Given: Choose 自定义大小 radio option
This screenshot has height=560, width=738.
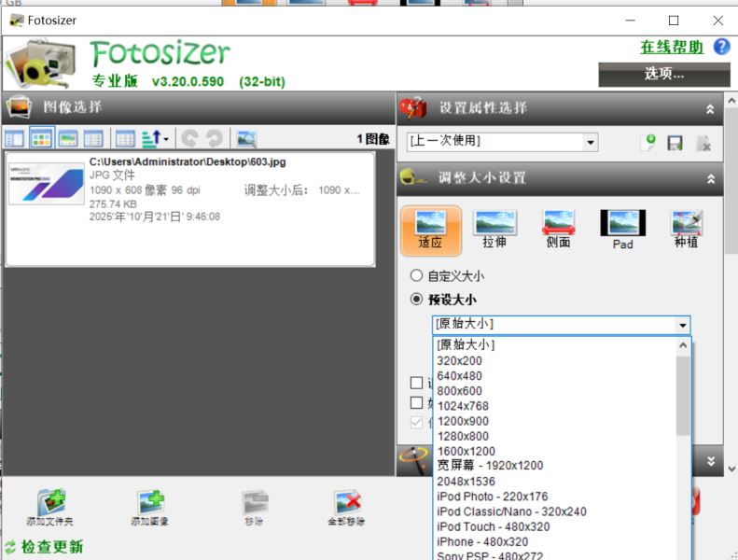Looking at the screenshot, I should 447,276.
